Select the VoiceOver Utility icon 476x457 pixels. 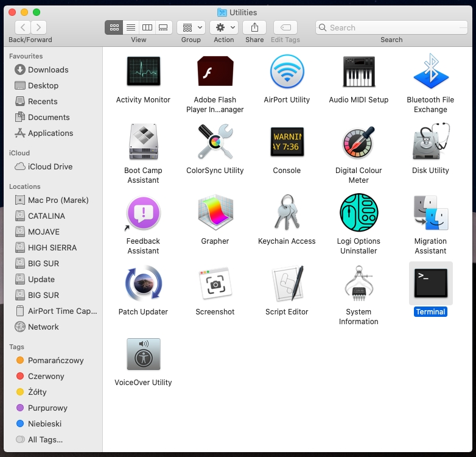pyautogui.click(x=143, y=354)
